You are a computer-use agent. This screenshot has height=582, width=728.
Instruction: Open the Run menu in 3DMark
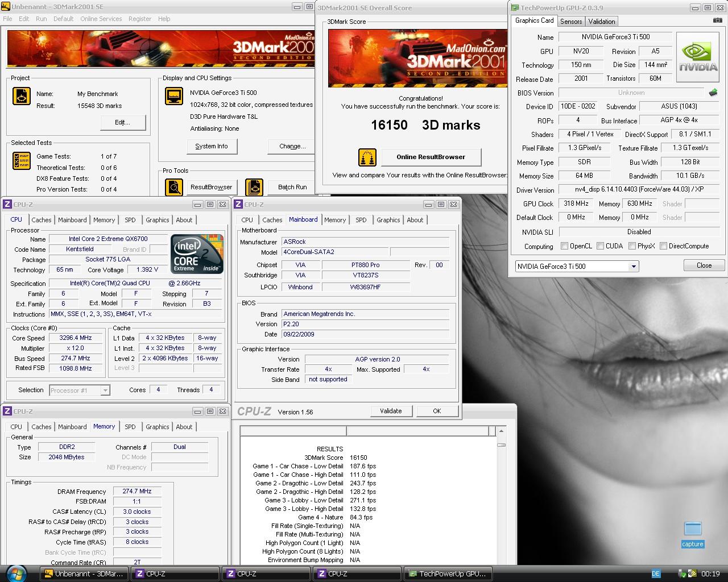pyautogui.click(x=41, y=19)
